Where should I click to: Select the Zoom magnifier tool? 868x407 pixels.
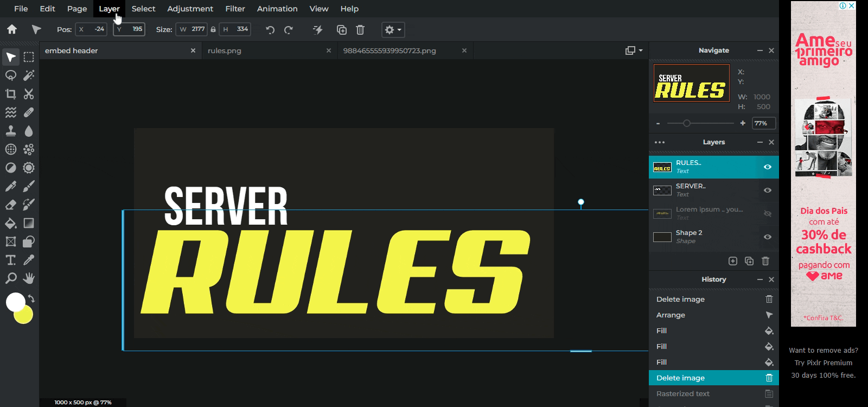tap(11, 278)
